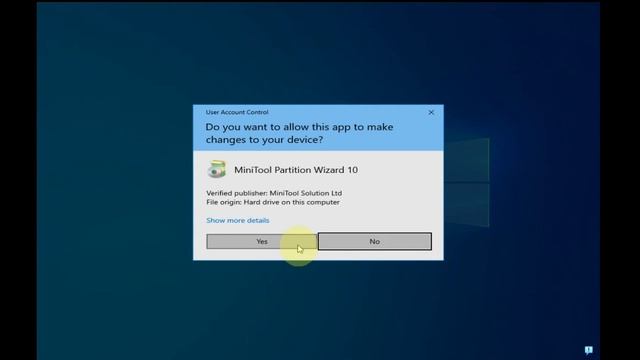Click 'File origin: Hard drive on this computer'
The image size is (640, 360).
click(x=273, y=202)
